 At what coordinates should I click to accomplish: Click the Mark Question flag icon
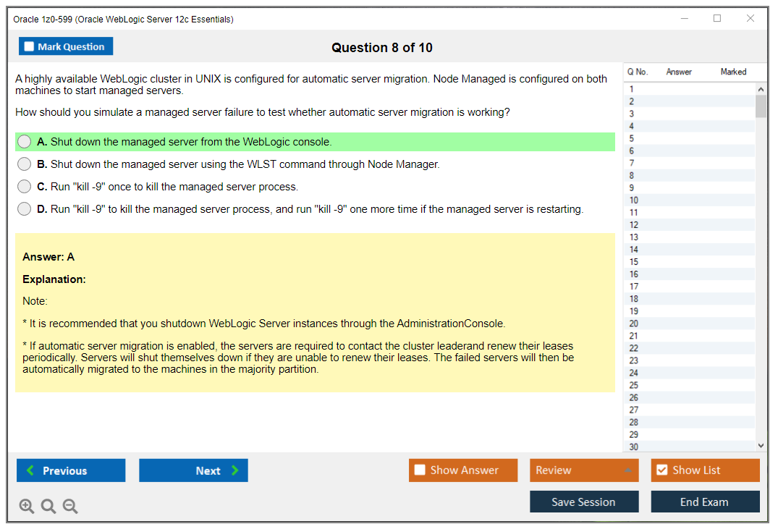[28, 46]
